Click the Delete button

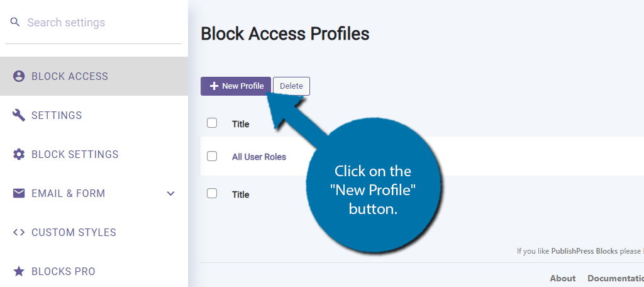[x=291, y=86]
